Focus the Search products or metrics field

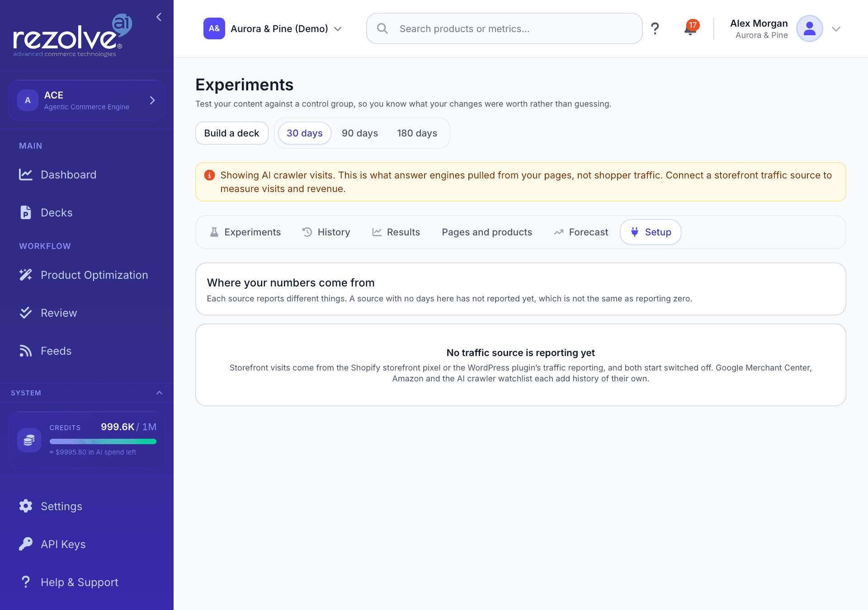click(504, 28)
